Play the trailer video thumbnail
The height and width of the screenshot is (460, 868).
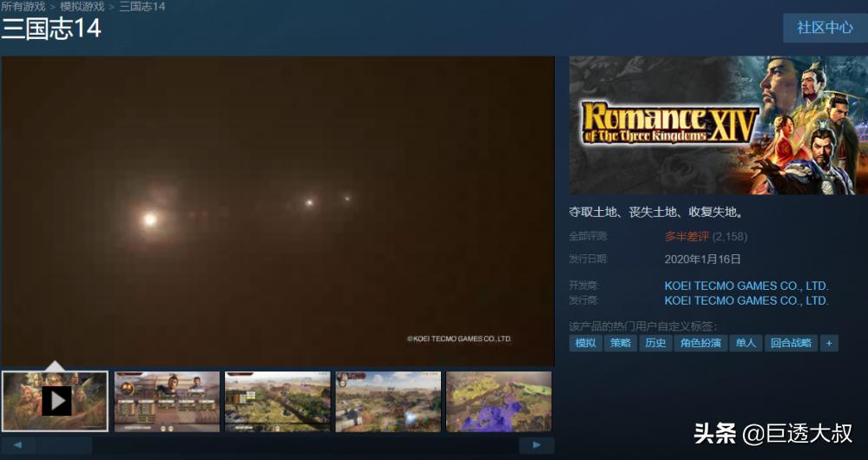pos(55,401)
